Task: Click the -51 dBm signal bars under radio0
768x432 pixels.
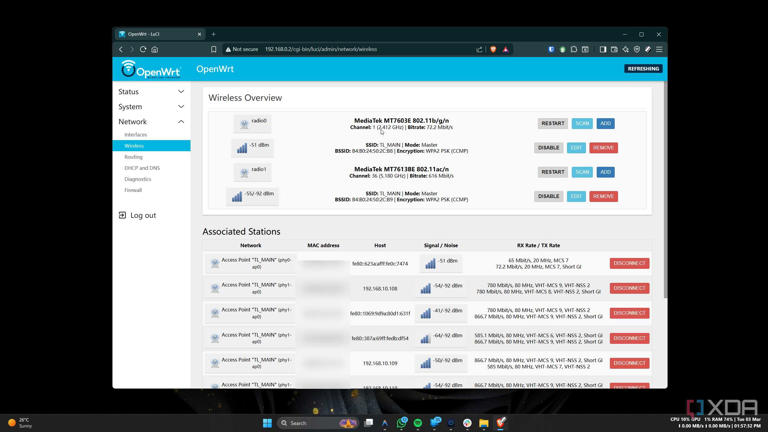Action: (x=242, y=148)
